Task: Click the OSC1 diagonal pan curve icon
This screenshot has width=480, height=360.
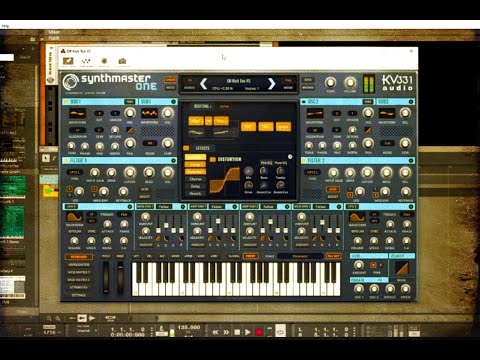Action: tap(130, 130)
